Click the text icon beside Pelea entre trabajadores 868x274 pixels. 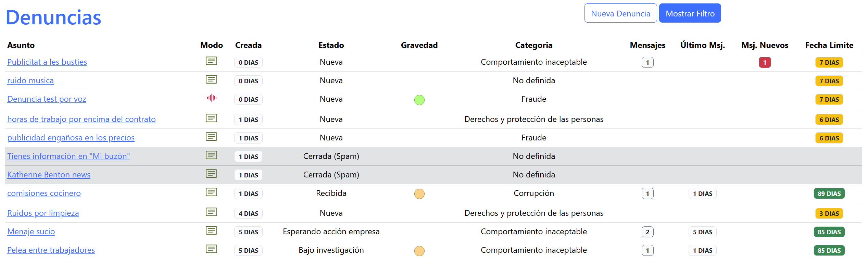pos(211,249)
